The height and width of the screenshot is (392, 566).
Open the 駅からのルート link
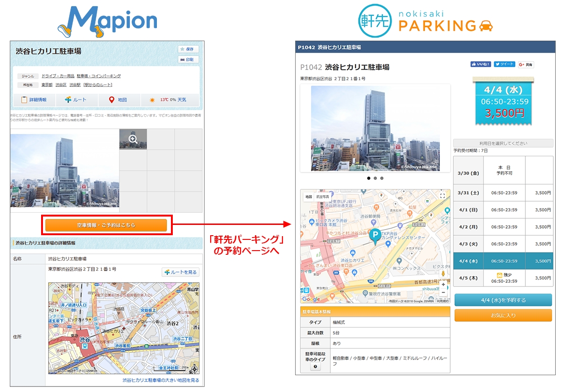pos(98,85)
